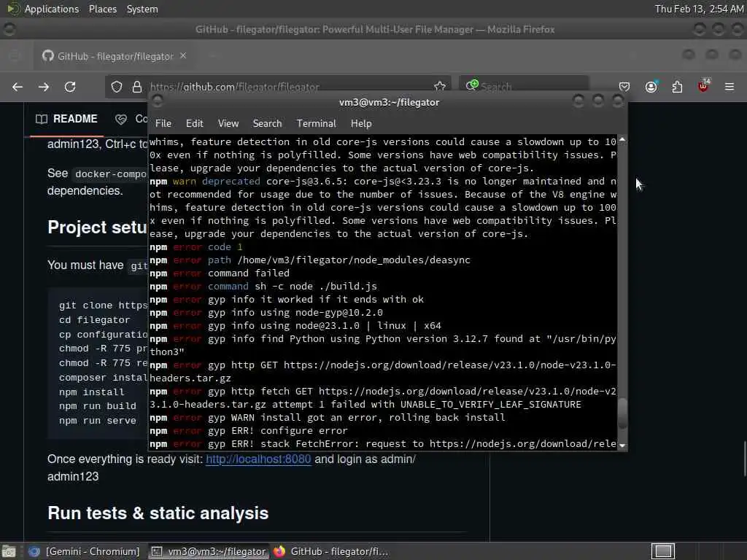Click the terminal scrollbar thumb
This screenshot has width=747, height=560.
click(x=622, y=413)
